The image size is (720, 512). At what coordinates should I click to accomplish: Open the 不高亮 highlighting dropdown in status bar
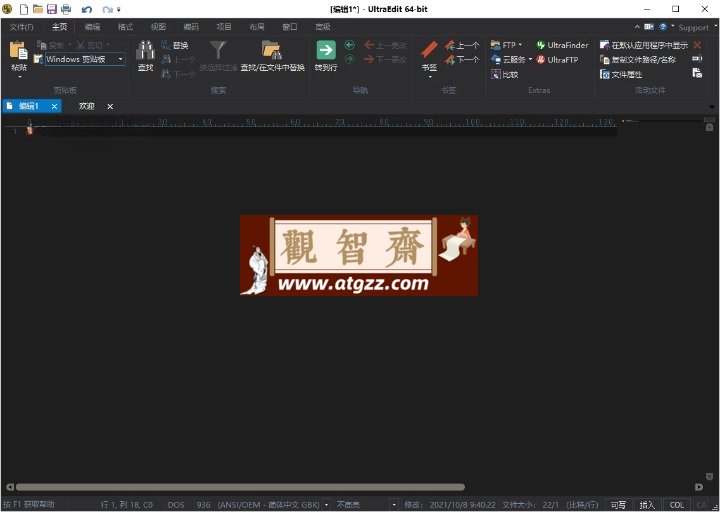click(x=394, y=505)
